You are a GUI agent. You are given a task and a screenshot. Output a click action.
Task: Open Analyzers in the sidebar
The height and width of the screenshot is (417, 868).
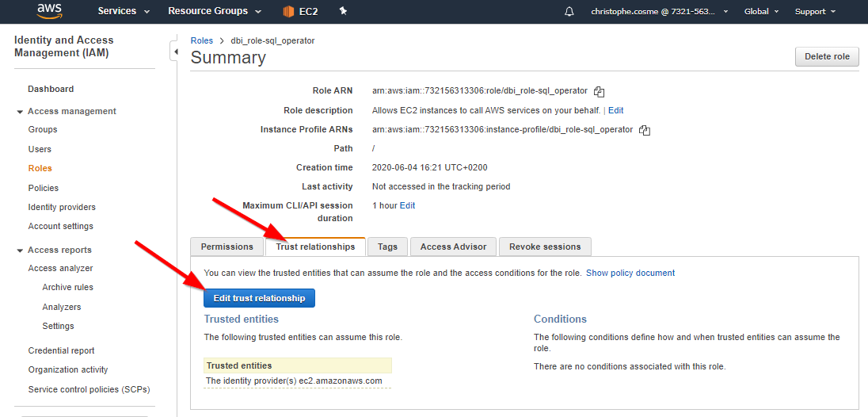click(62, 307)
